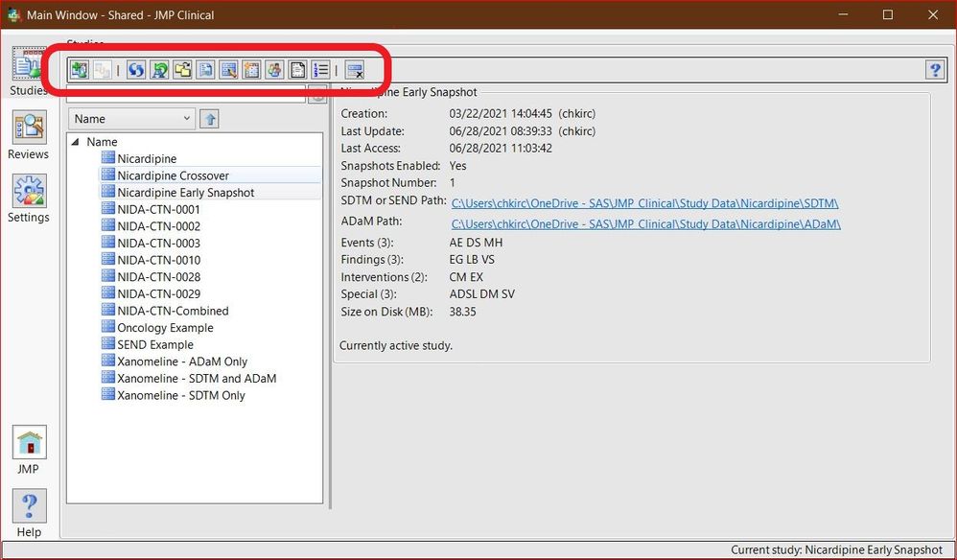Image resolution: width=957 pixels, height=560 pixels.
Task: Click the blue document snapshot toolbar icon
Action: click(205, 70)
